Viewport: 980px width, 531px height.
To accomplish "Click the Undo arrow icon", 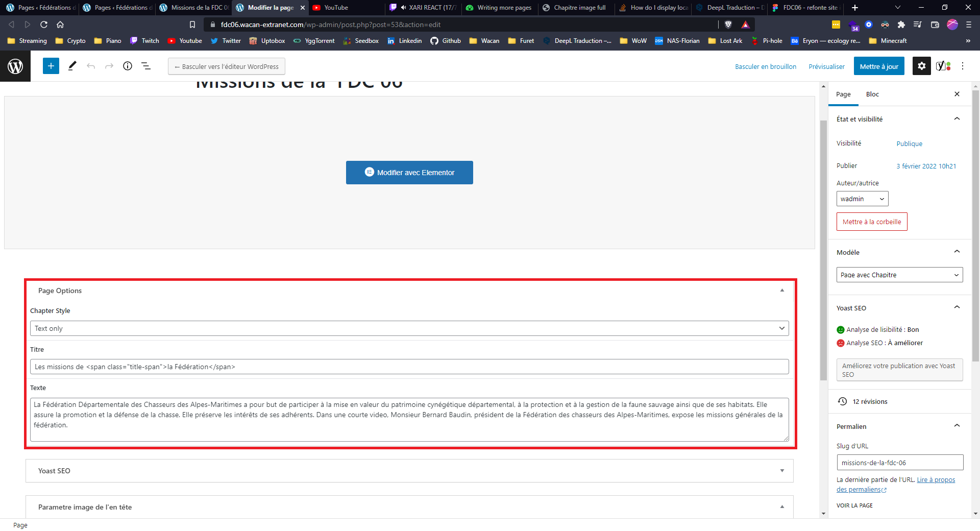I will (91, 66).
